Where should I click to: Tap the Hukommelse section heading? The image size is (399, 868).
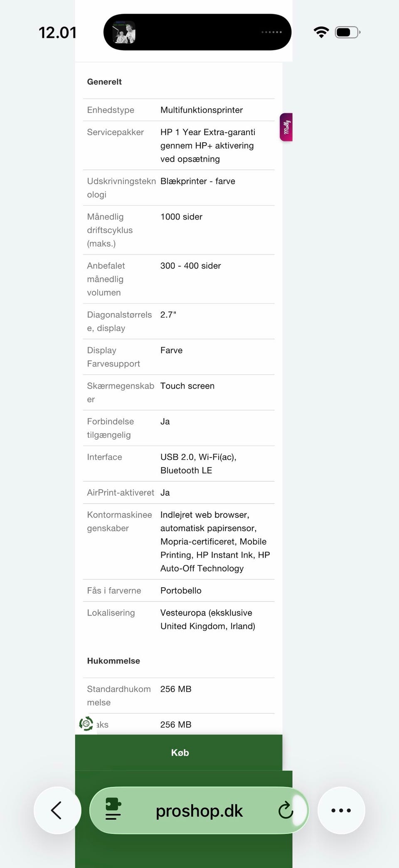click(x=113, y=661)
